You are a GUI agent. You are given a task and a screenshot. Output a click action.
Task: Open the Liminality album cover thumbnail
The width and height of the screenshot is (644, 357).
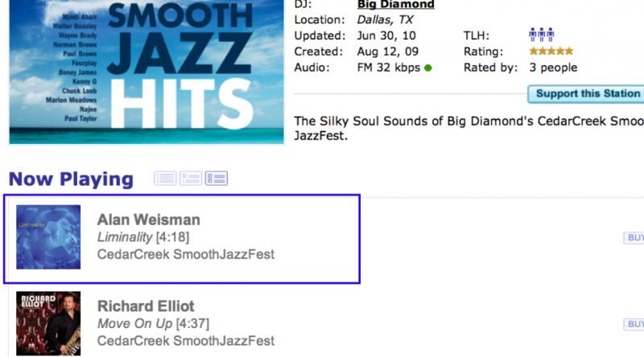[48, 237]
